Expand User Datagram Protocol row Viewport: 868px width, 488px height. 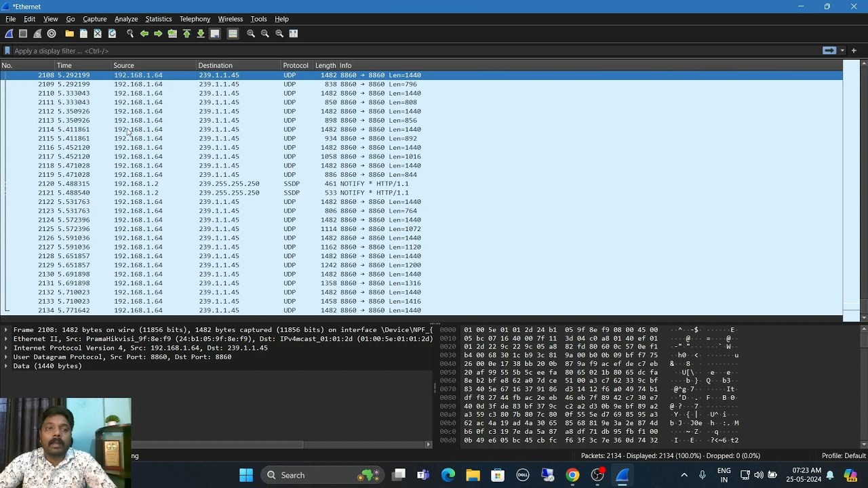click(6, 357)
